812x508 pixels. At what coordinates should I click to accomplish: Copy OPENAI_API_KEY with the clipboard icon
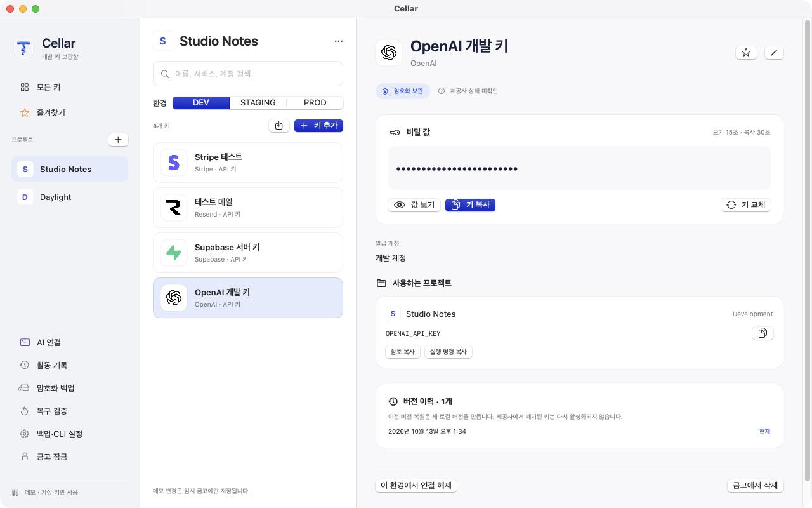763,333
